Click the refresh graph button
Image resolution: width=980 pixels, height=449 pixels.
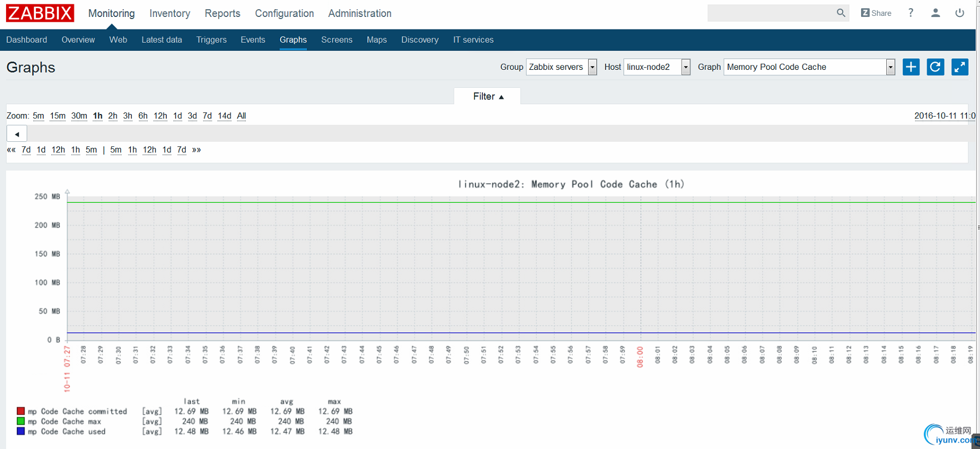click(935, 67)
